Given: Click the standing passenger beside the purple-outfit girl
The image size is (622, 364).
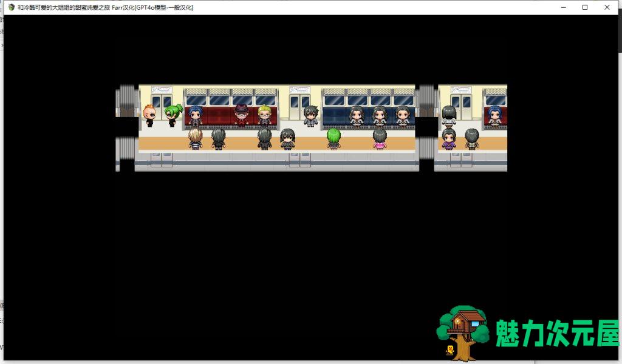Looking at the screenshot, I should 471,139.
